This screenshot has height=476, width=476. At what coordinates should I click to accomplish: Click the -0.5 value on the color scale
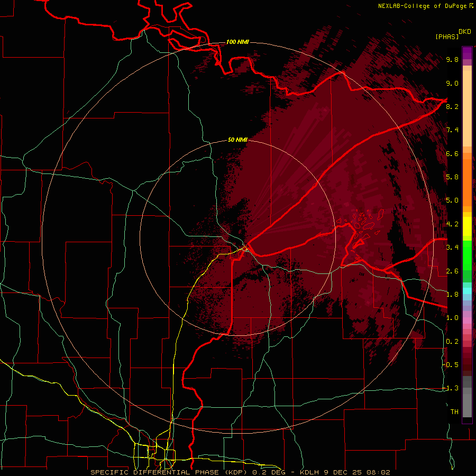tap(451, 365)
